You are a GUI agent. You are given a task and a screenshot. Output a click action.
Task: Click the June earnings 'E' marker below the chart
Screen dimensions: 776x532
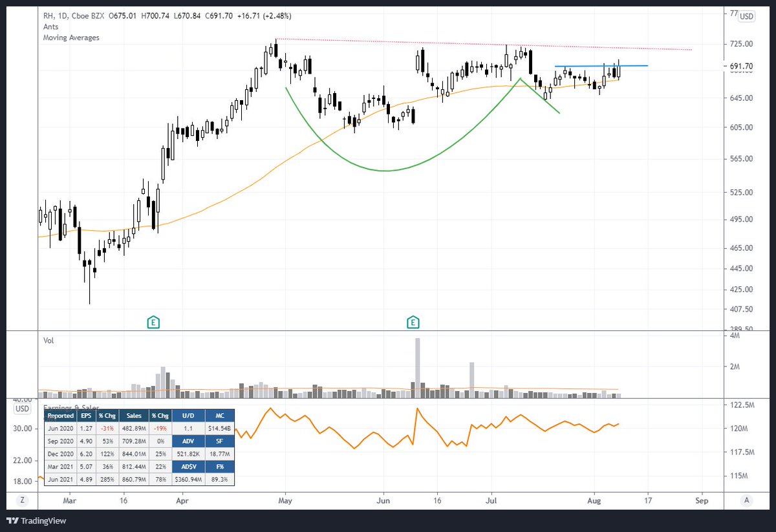[413, 322]
